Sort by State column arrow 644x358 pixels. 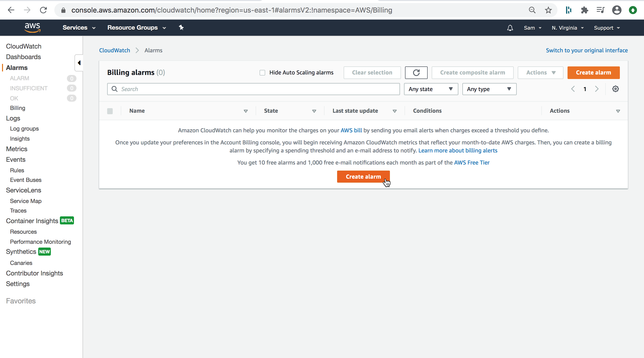tap(314, 111)
